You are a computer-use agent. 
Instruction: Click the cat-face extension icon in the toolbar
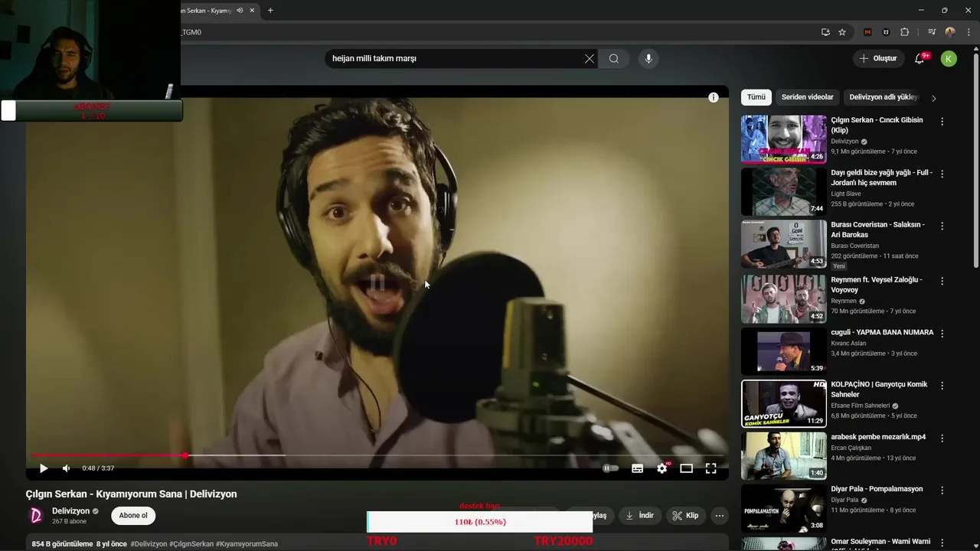click(x=887, y=32)
